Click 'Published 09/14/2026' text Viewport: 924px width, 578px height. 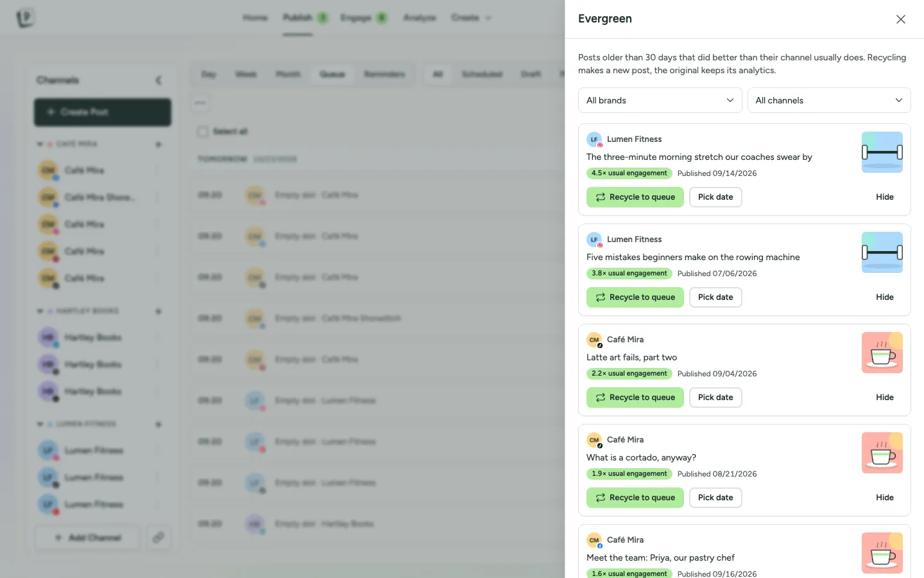point(717,173)
